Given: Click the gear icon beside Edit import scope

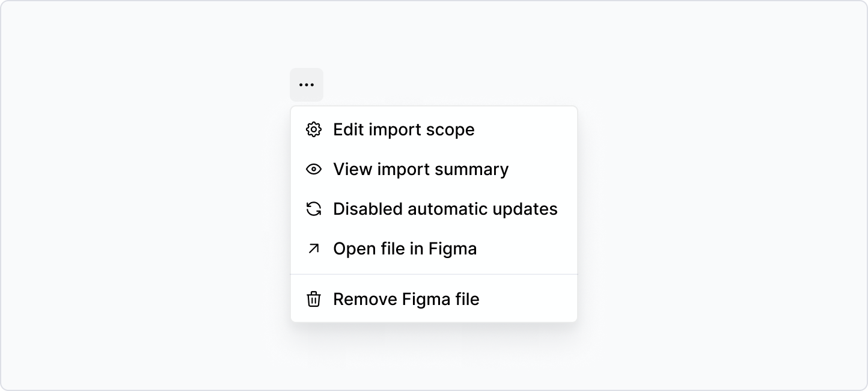Looking at the screenshot, I should pos(313,129).
